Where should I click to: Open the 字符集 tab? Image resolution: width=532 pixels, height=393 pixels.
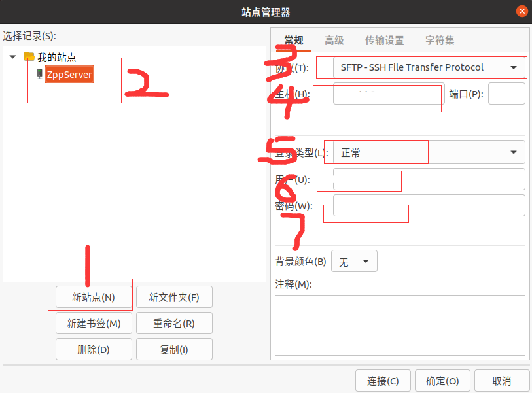click(438, 40)
